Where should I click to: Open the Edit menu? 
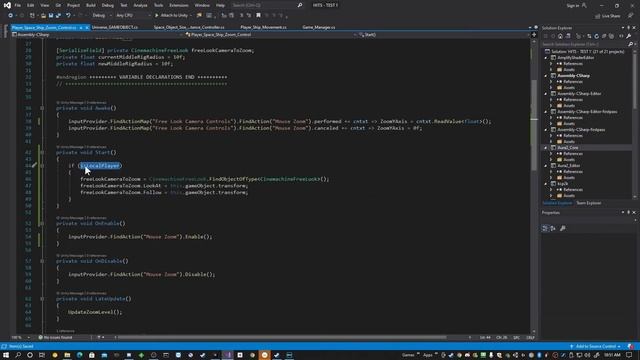31,5
